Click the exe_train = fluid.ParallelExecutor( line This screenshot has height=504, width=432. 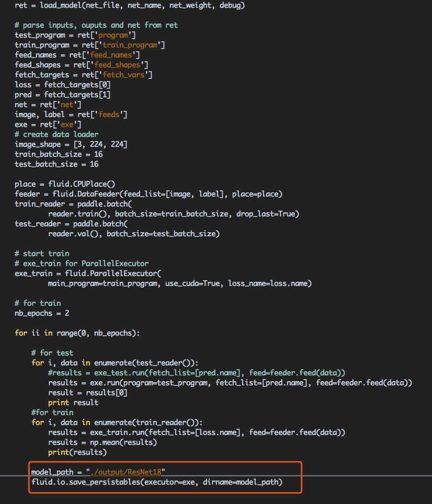pos(88,273)
